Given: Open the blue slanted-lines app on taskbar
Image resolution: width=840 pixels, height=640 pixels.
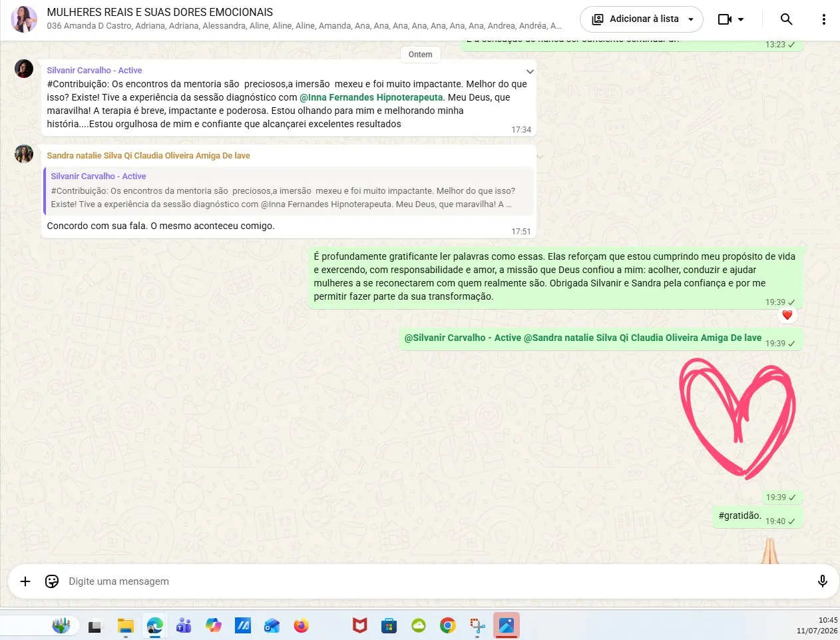Looking at the screenshot, I should click(243, 625).
